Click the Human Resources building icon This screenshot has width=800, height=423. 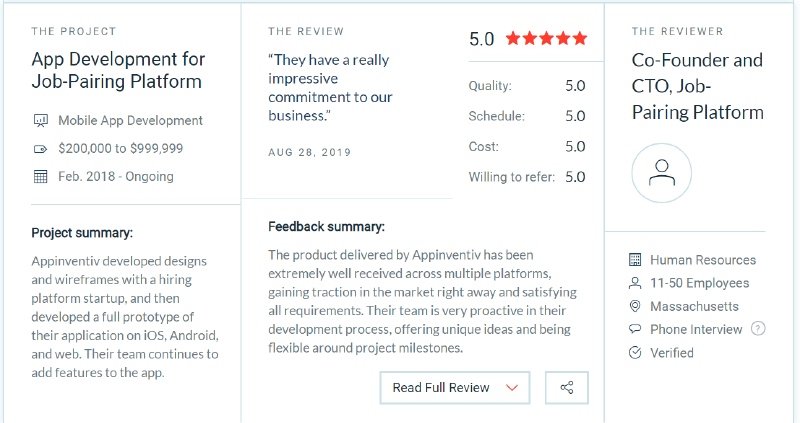(635, 260)
